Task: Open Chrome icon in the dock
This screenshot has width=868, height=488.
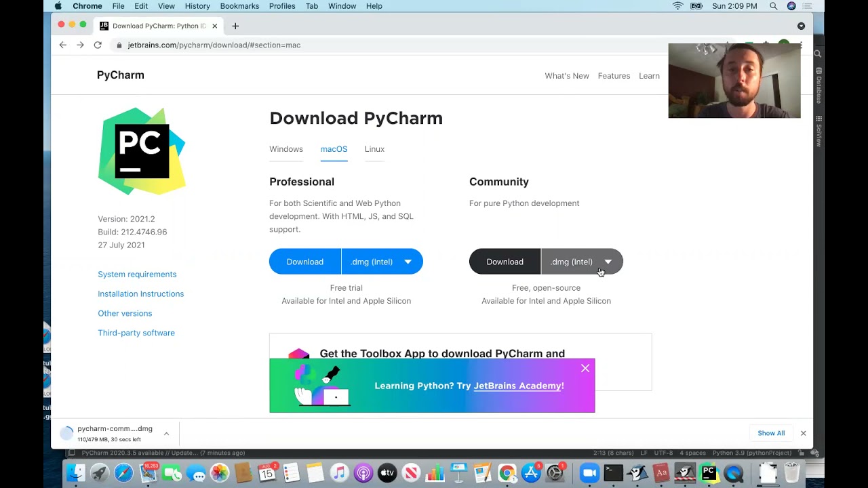Action: (507, 472)
